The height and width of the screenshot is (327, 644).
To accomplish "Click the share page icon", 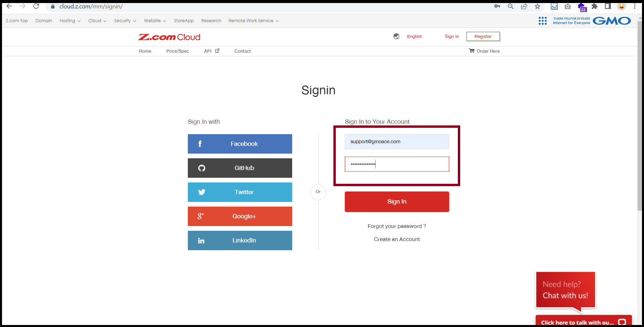I will (524, 6).
